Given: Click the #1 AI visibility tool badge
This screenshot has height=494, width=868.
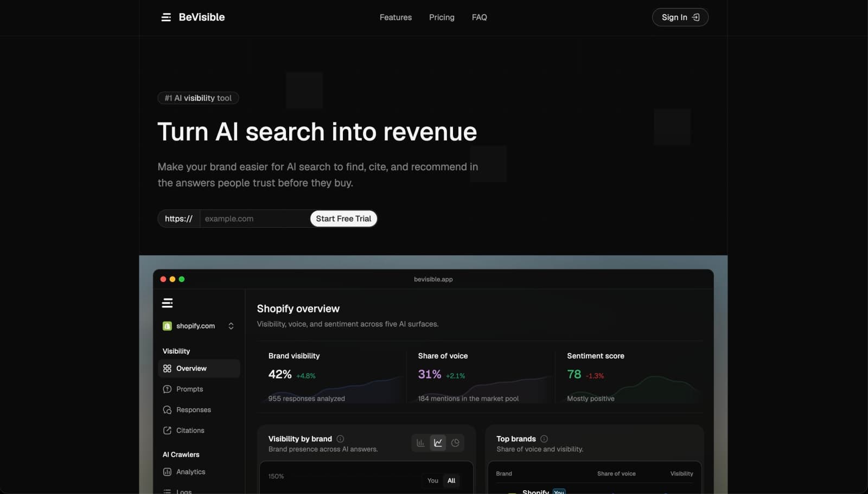Looking at the screenshot, I should point(198,98).
